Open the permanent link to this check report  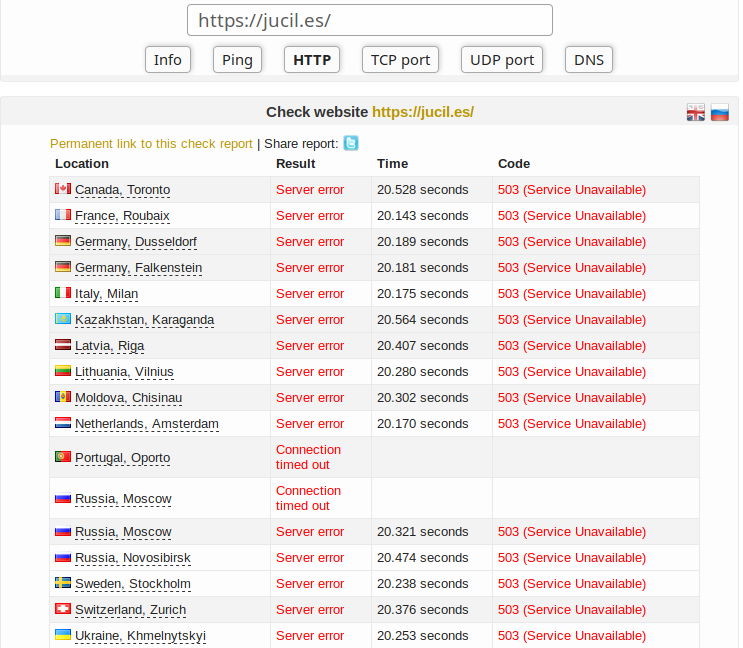(x=151, y=144)
